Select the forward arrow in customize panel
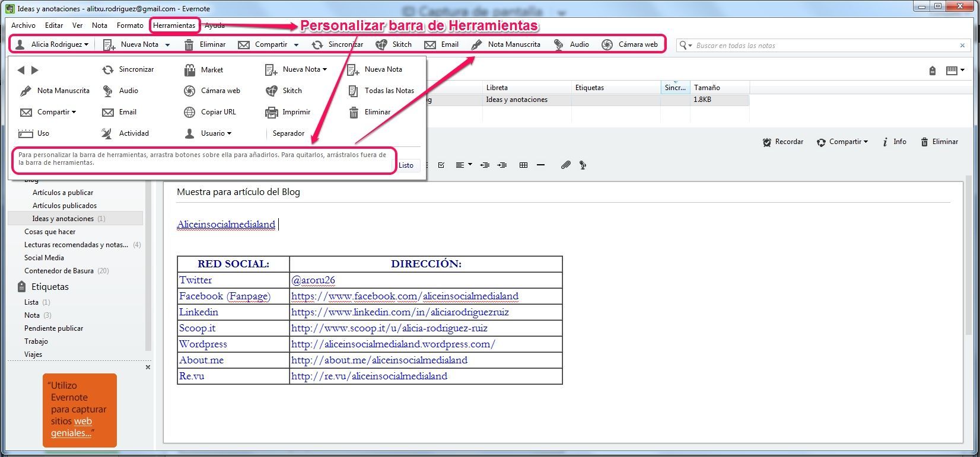This screenshot has height=457, width=980. (x=35, y=70)
